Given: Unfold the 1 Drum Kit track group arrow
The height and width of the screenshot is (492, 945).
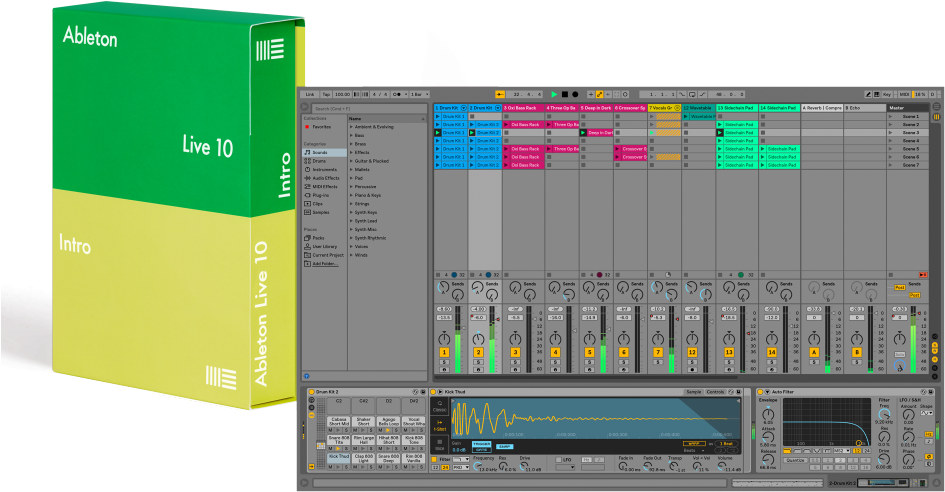Looking at the screenshot, I should [x=463, y=108].
